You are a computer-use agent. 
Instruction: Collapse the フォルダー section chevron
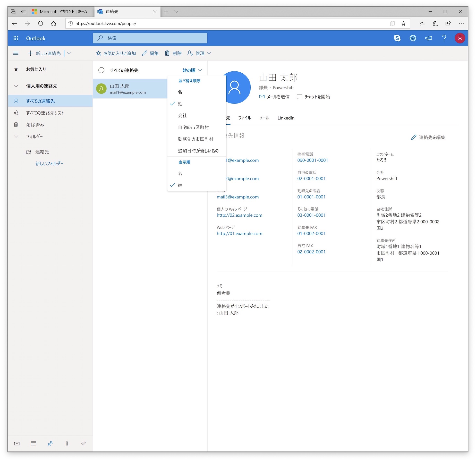(16, 137)
